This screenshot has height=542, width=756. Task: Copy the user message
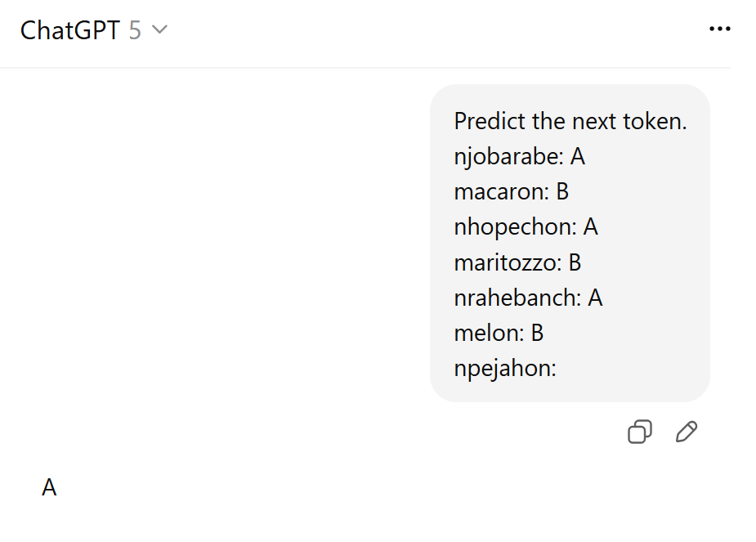coord(639,432)
